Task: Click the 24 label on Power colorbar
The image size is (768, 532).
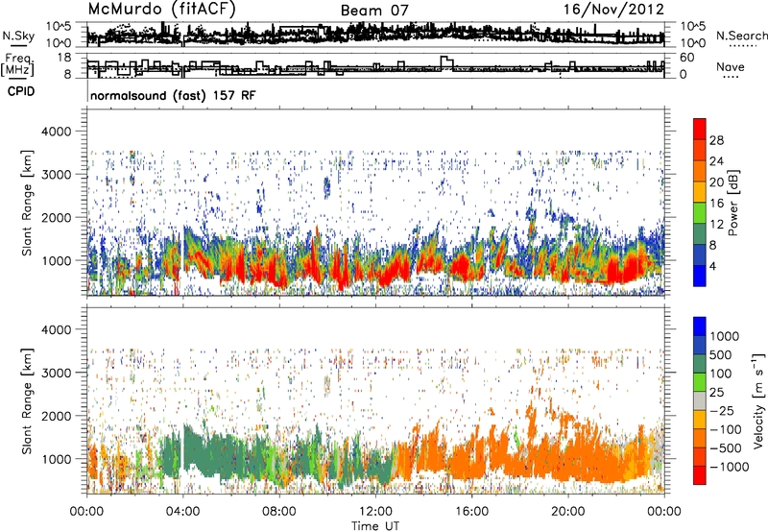Action: click(x=716, y=161)
